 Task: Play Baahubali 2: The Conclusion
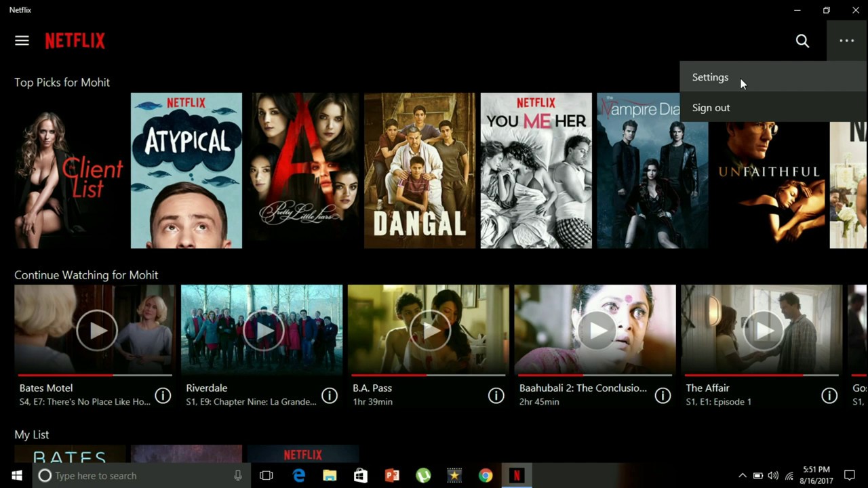597,330
